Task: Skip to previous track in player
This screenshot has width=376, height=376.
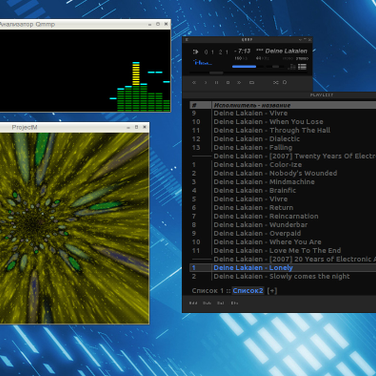Action: [194, 82]
